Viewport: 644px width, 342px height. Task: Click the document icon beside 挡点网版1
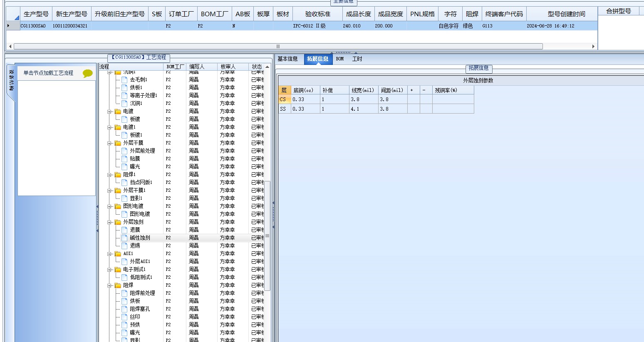(124, 182)
